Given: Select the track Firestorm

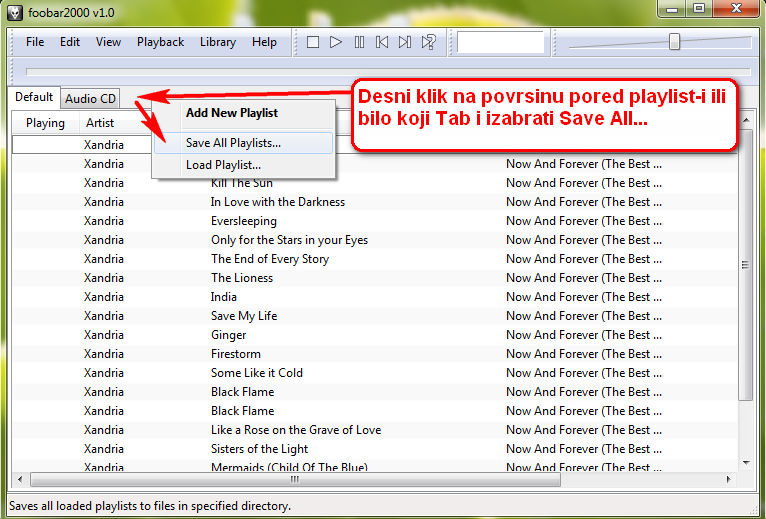Looking at the screenshot, I should coord(235,354).
